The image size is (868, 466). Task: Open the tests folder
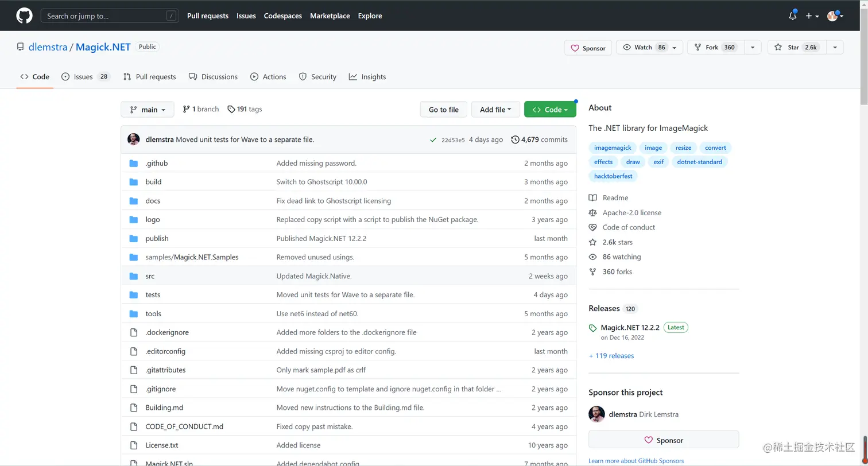point(153,295)
